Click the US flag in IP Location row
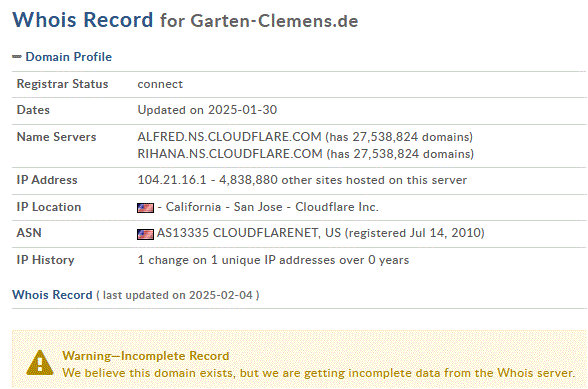Screen dimensions: 588x389 [x=145, y=207]
